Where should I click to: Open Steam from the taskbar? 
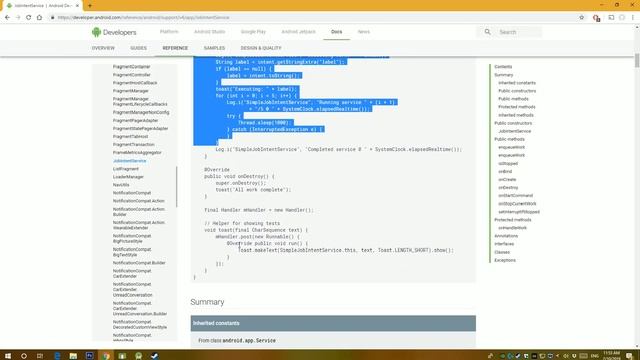[155, 356]
